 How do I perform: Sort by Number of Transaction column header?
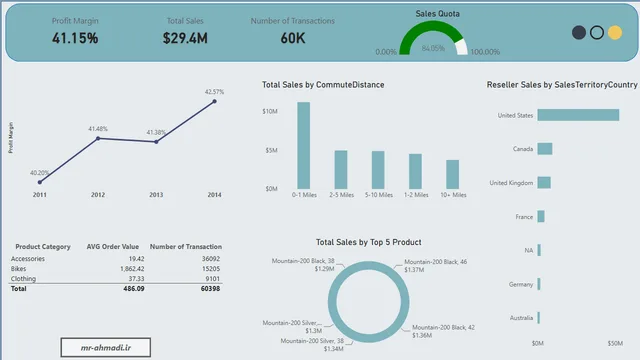(186, 247)
